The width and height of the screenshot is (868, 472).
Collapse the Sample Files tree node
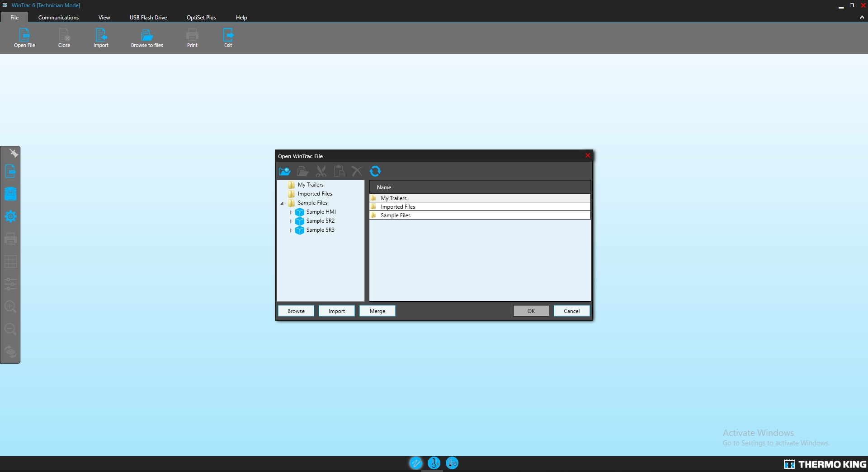pyautogui.click(x=282, y=203)
